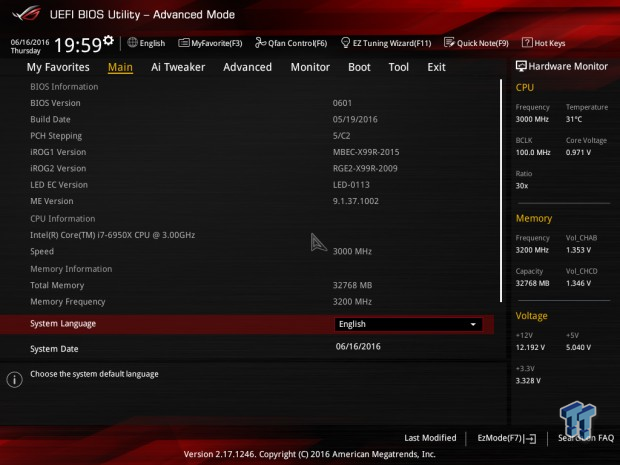Screen dimensions: 620x465
Task: Select the Main tab
Action: click(x=120, y=67)
